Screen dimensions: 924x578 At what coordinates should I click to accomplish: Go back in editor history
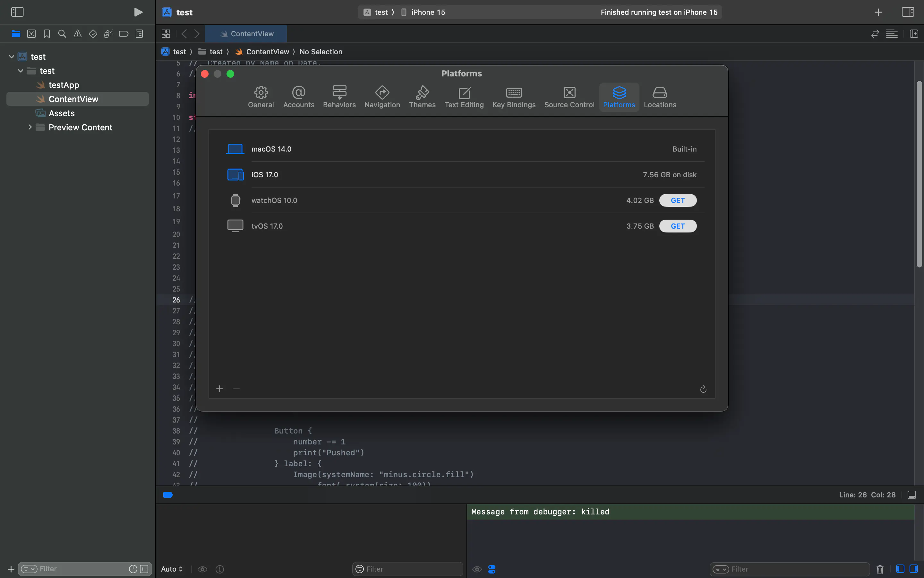[x=184, y=34]
